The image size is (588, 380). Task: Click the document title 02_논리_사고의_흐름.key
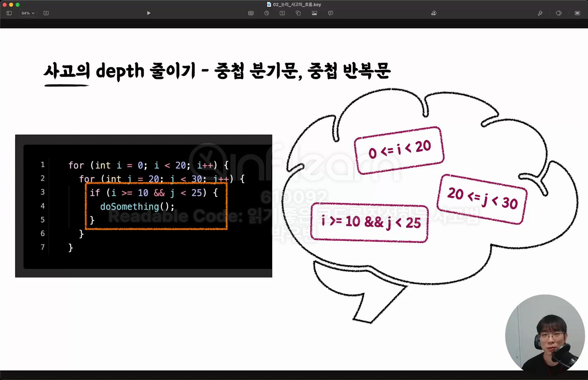[x=297, y=5]
